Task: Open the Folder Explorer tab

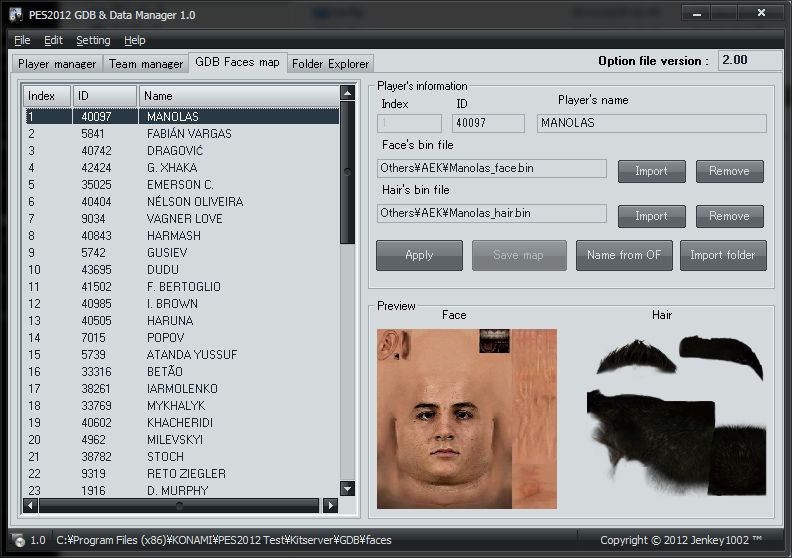Action: point(331,63)
